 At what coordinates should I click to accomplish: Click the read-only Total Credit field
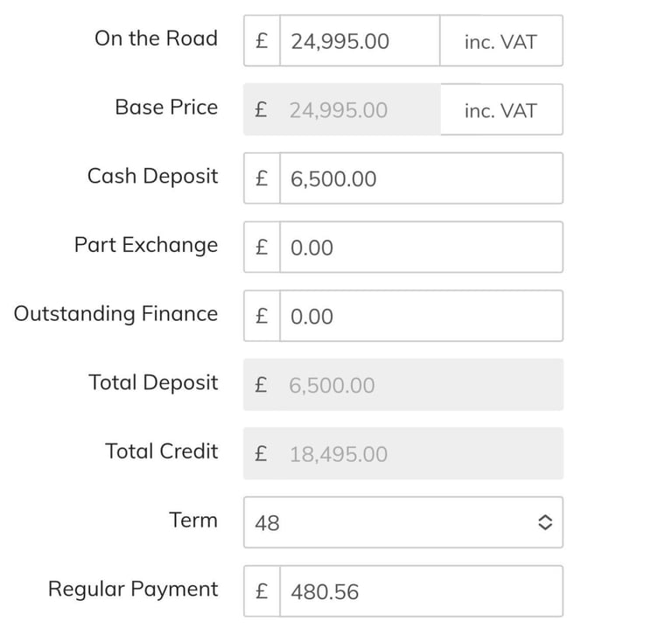point(402,454)
